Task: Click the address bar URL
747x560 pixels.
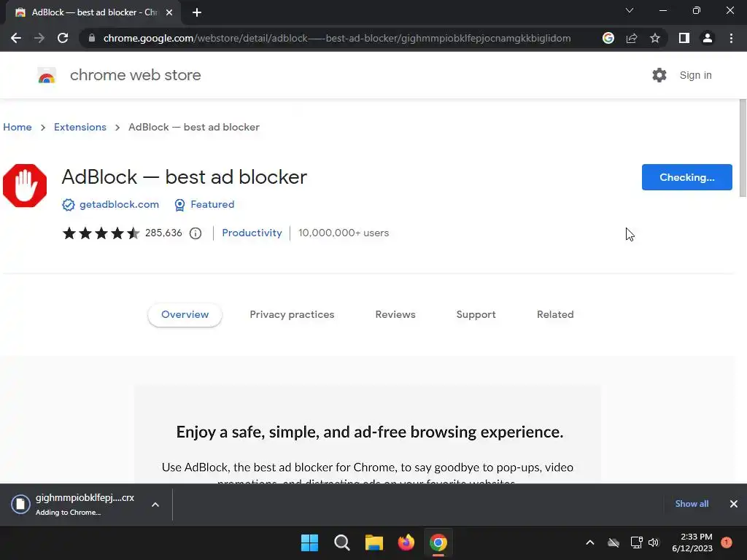Action: click(x=337, y=38)
